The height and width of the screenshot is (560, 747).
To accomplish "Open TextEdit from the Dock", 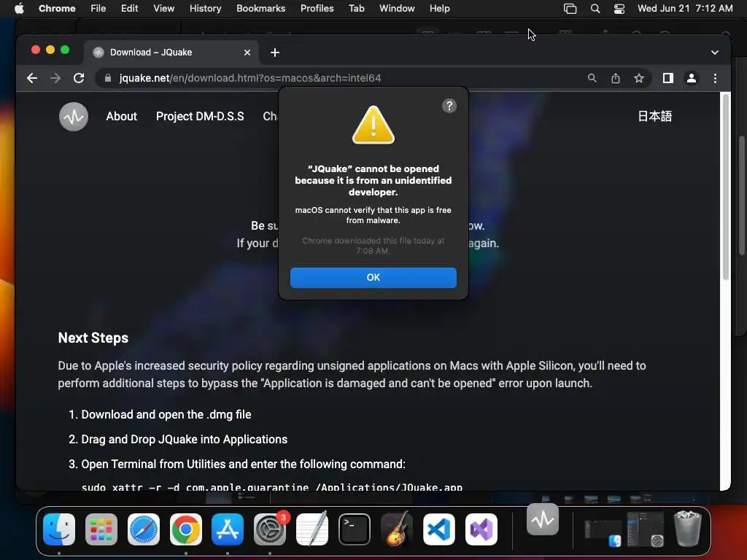I will [x=312, y=529].
